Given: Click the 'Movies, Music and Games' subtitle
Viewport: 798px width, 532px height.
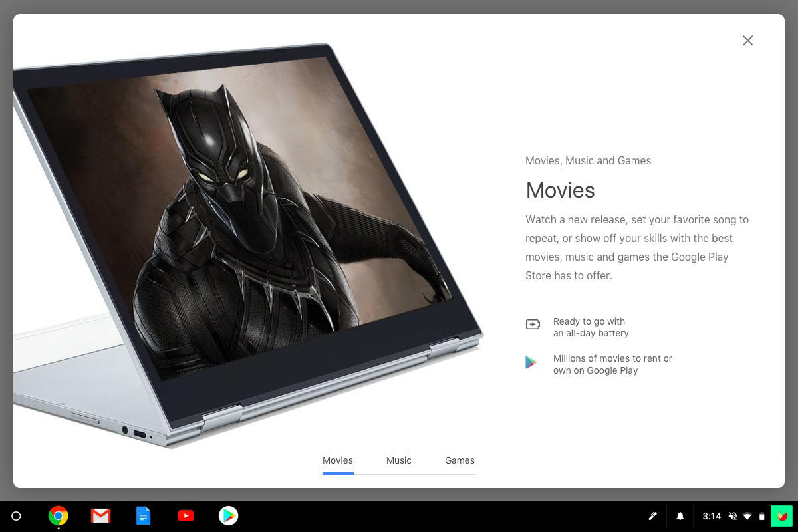Looking at the screenshot, I should pos(589,160).
